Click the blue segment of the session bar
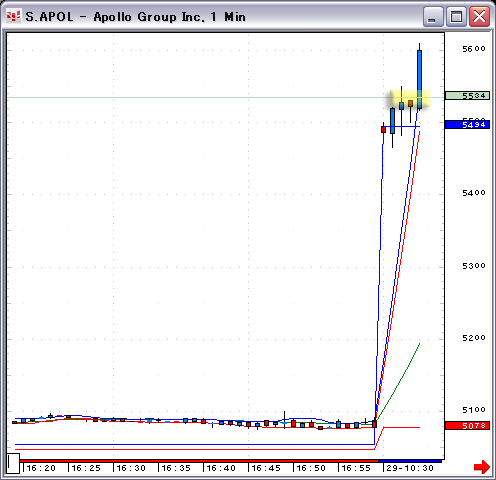496x480 pixels. (410, 461)
